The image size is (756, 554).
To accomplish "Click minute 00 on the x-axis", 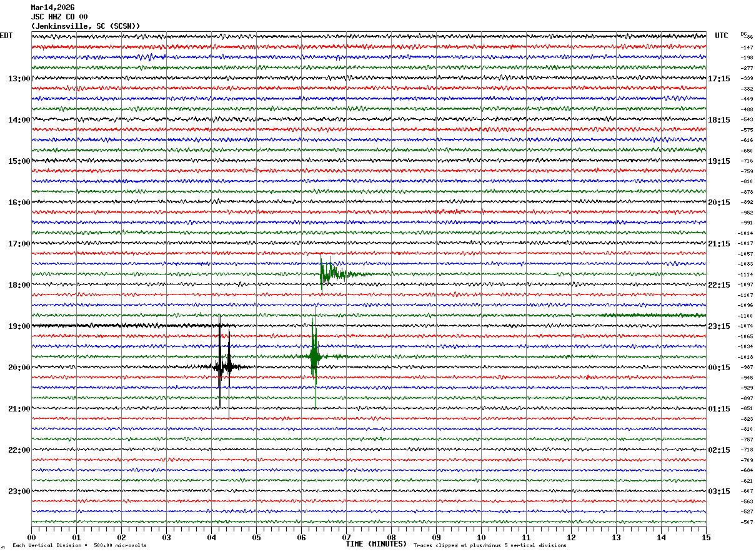I will 31,537.
